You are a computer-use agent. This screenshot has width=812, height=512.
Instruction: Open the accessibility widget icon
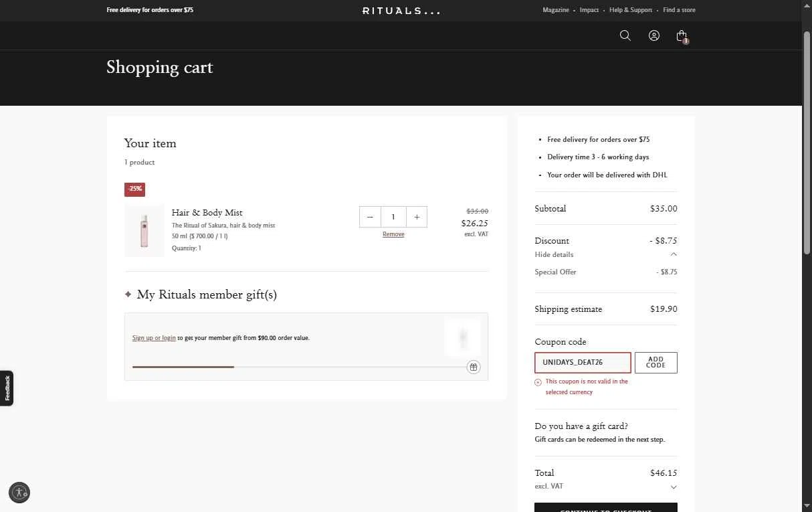(19, 493)
